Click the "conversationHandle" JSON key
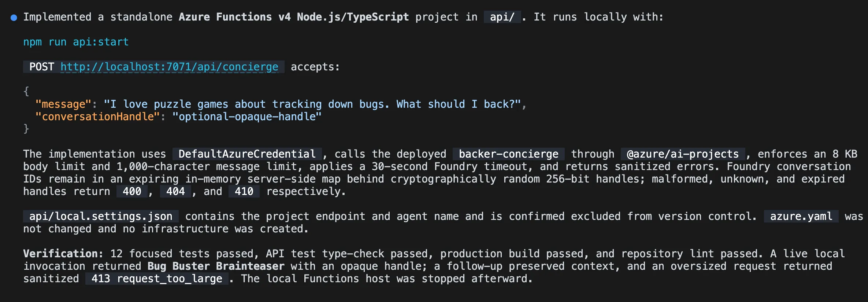The image size is (868, 302). pyautogui.click(x=97, y=117)
